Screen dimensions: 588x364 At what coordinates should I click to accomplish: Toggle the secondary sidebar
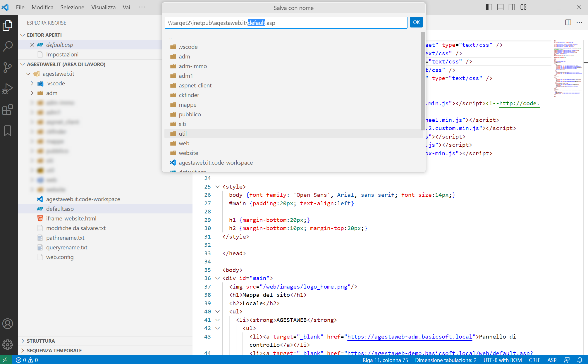512,7
